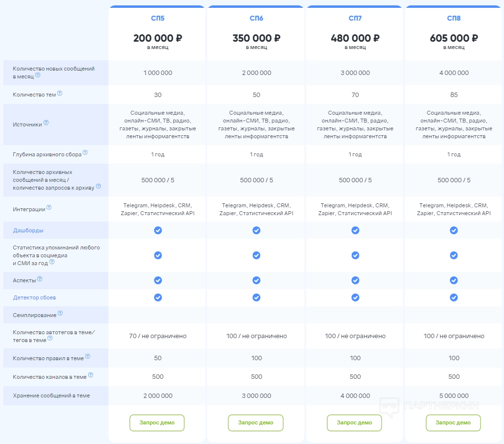This screenshot has width=504, height=444.
Task: Click help icon next to Количество каналов в теме
Action: pos(91,375)
